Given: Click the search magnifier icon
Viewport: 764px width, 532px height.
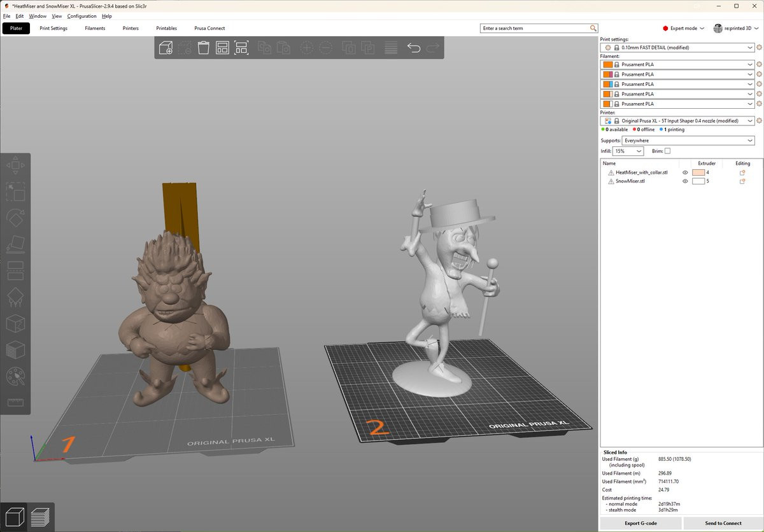Looking at the screenshot, I should (x=593, y=28).
